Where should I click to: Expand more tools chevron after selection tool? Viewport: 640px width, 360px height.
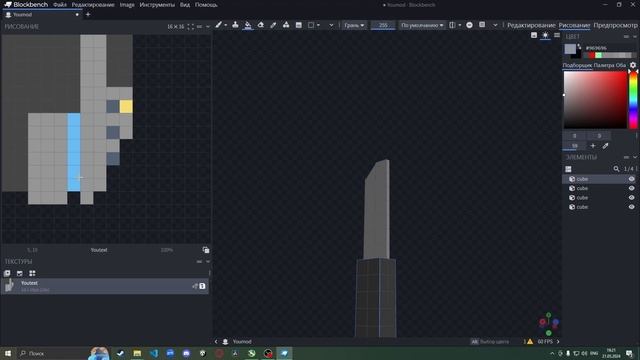click(x=331, y=25)
